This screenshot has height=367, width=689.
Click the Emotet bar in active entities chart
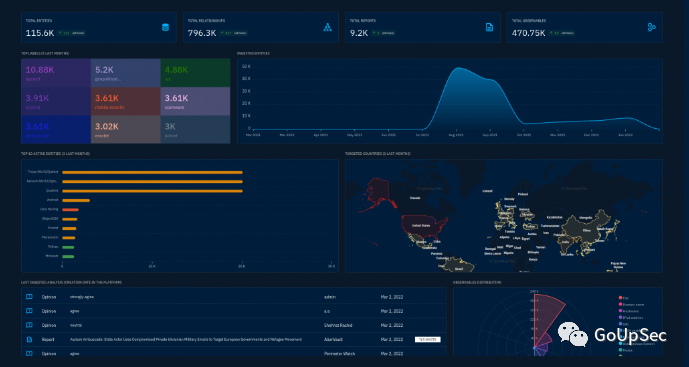[69, 229]
